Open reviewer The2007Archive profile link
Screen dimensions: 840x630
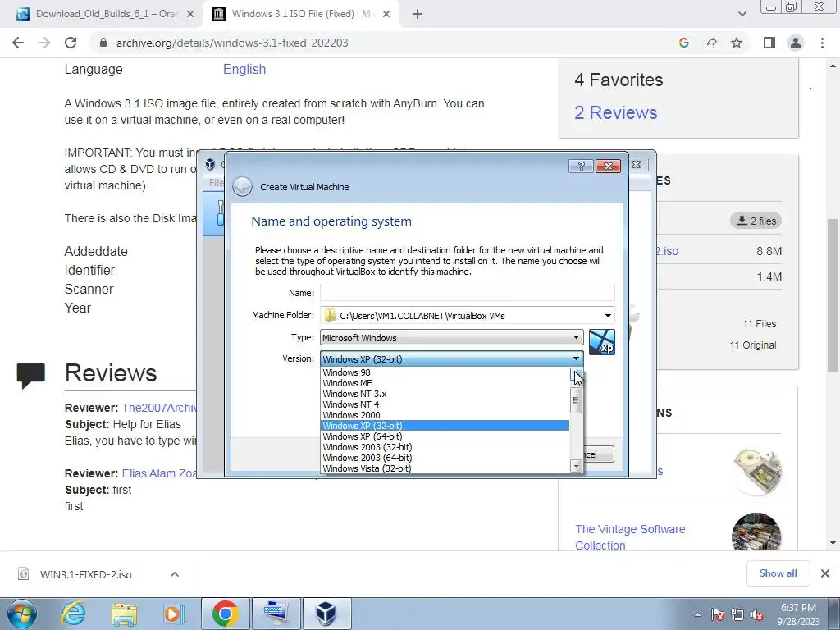(160, 408)
